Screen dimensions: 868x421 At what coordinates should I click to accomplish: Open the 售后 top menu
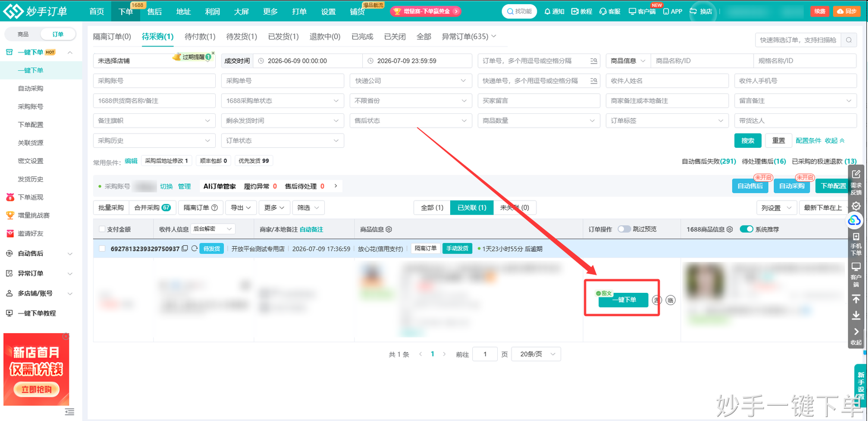click(x=154, y=11)
